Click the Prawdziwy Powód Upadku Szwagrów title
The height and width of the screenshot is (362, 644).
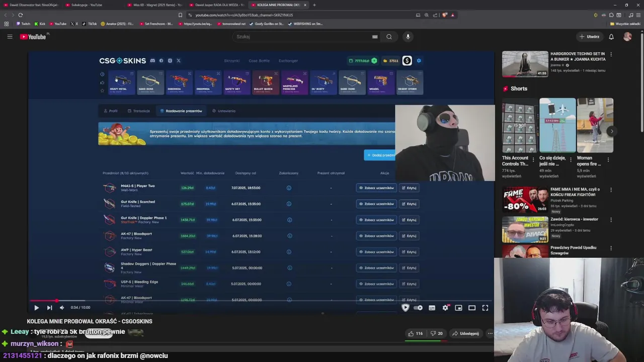(573, 250)
